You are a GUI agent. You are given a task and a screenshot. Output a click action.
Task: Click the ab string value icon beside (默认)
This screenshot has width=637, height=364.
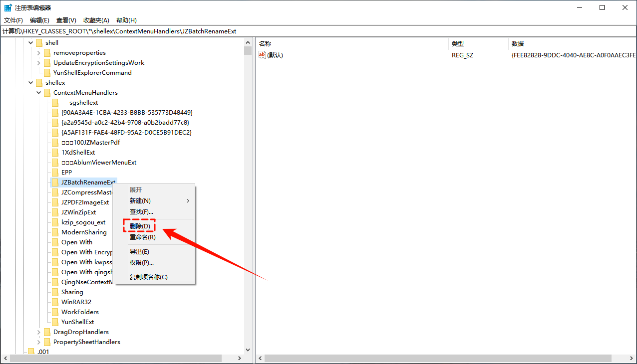262,55
